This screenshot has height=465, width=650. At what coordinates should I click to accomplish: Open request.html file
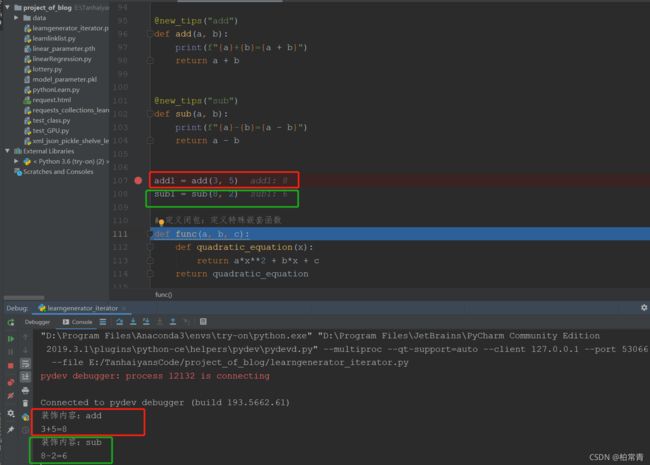[48, 100]
